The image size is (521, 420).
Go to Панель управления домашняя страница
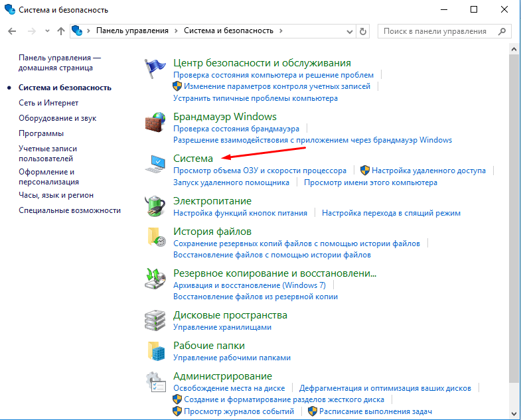(60, 63)
